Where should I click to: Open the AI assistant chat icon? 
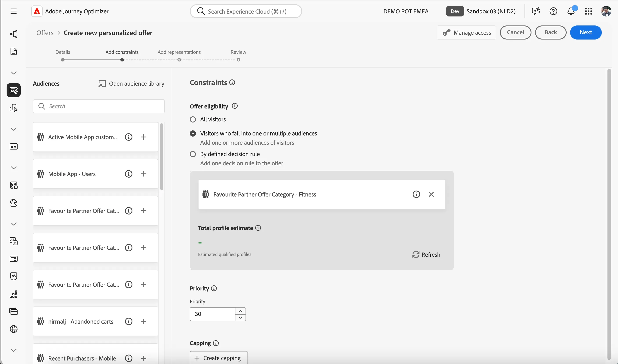[x=536, y=11]
